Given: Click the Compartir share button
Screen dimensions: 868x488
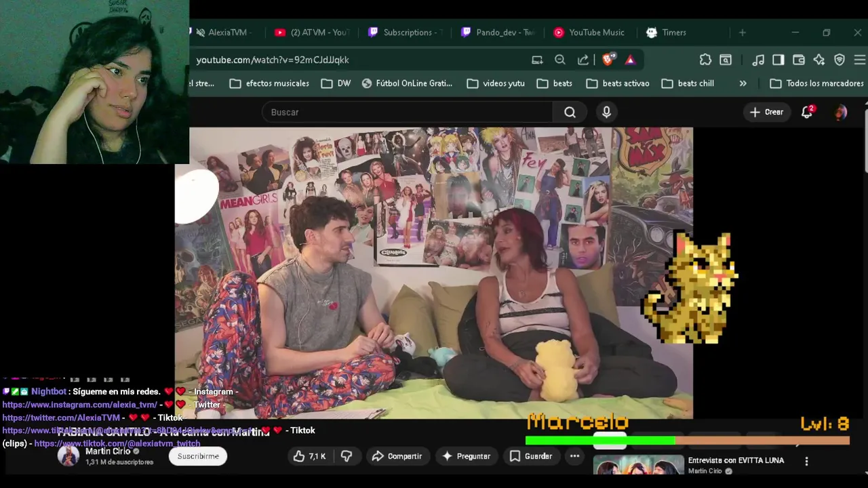Looking at the screenshot, I should 397,456.
